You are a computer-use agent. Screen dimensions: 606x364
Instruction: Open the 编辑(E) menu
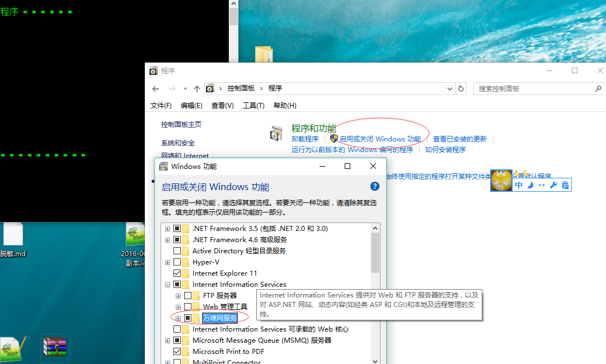click(191, 105)
